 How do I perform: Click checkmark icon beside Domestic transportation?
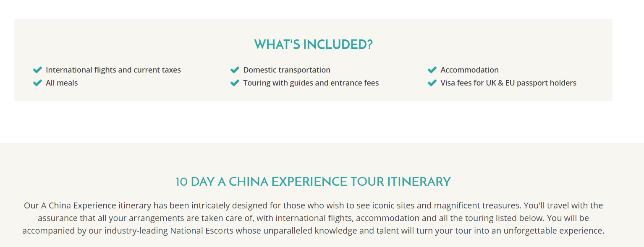(x=235, y=70)
